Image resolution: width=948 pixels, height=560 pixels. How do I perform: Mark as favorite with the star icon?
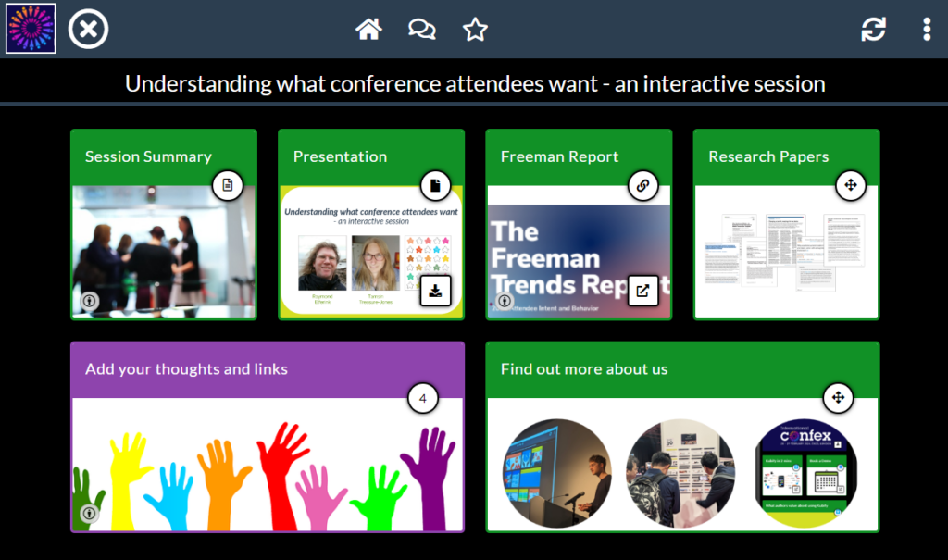[475, 29]
